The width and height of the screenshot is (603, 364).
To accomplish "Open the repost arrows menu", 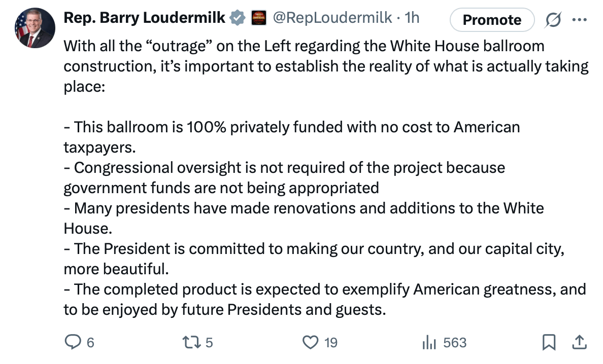I will (x=189, y=343).
